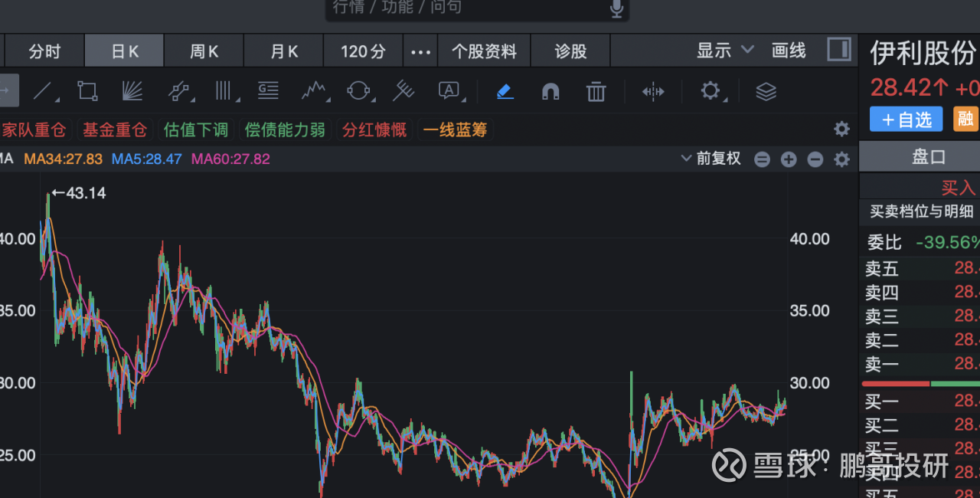The image size is (980, 498).
Task: Open the 前复权 price adjustment dropdown
Action: 711,159
